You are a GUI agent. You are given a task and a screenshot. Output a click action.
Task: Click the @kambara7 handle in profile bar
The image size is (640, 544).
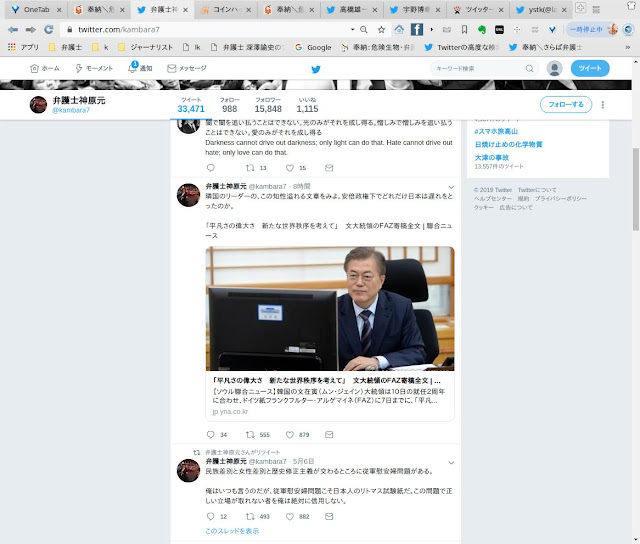71,110
